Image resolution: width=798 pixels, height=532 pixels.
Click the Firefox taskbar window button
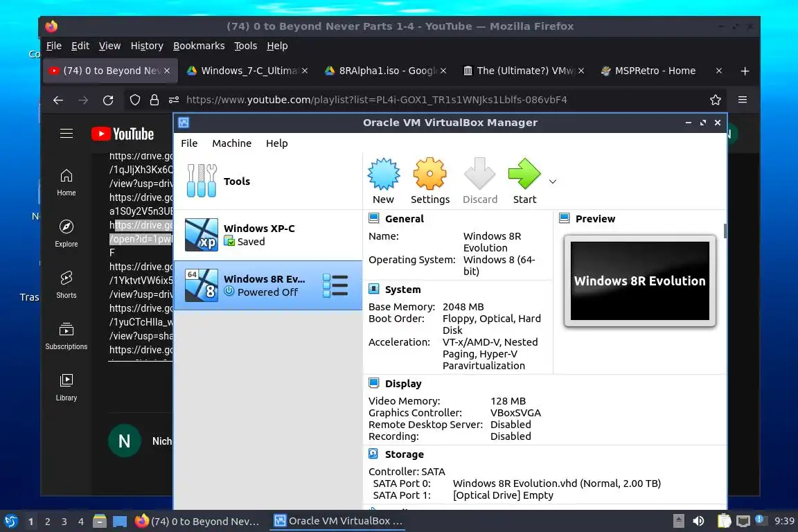pyautogui.click(x=199, y=522)
